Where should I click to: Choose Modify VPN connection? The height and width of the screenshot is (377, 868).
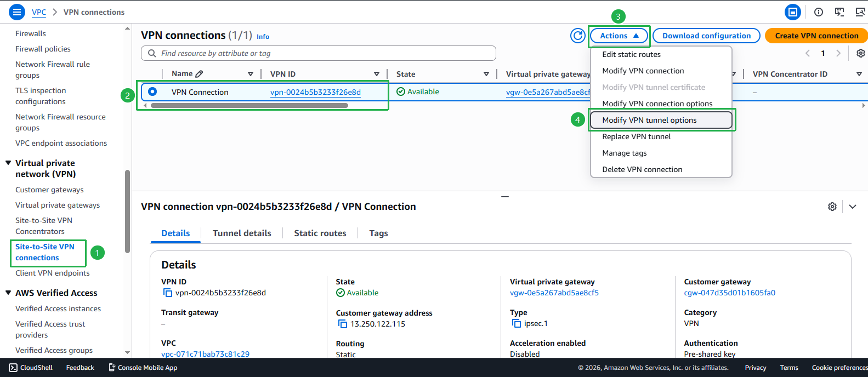tap(661, 71)
